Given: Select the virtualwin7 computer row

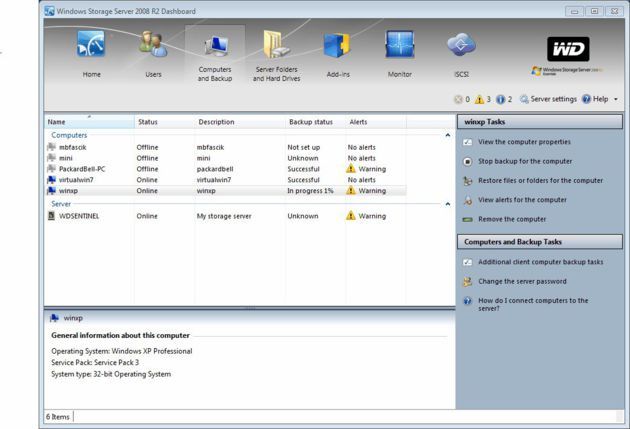Looking at the screenshot, I should pyautogui.click(x=225, y=180).
